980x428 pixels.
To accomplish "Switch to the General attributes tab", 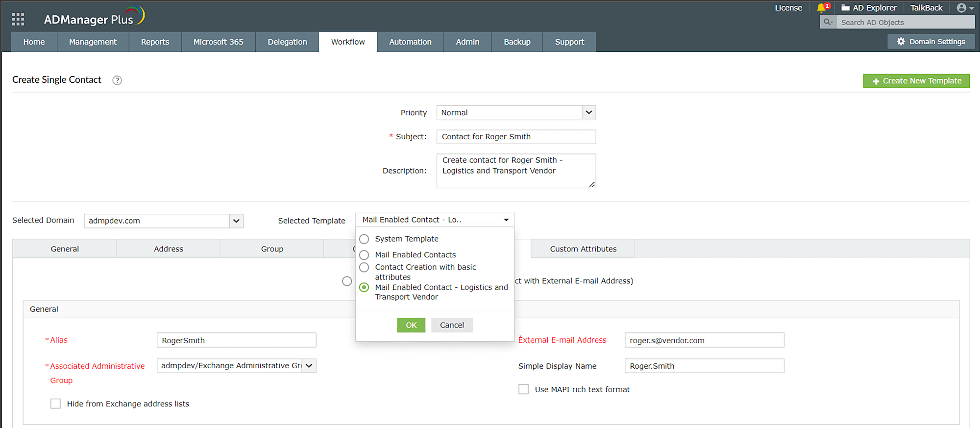I will coord(65,249).
